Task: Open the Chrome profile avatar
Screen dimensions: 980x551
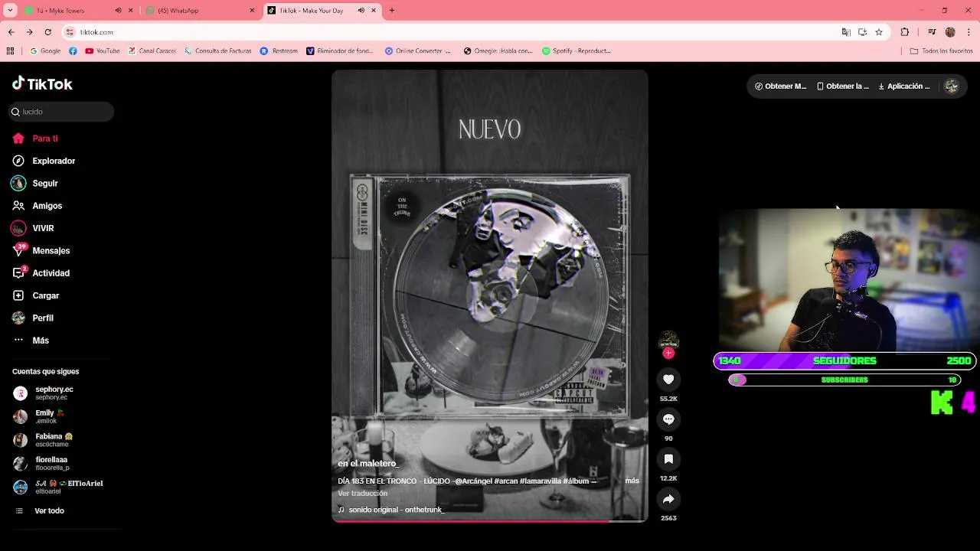Action: coord(950,32)
